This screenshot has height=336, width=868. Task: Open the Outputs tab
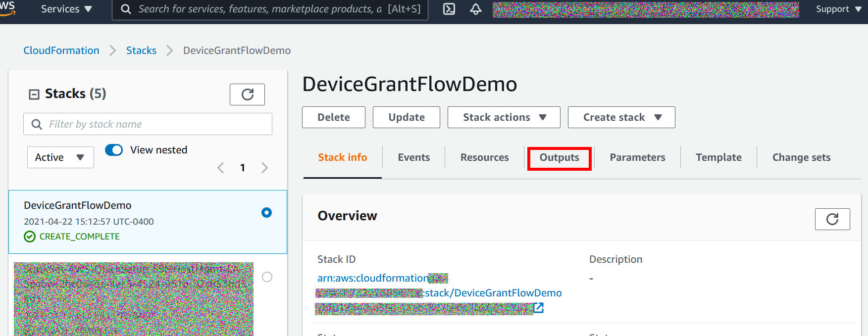coord(560,157)
